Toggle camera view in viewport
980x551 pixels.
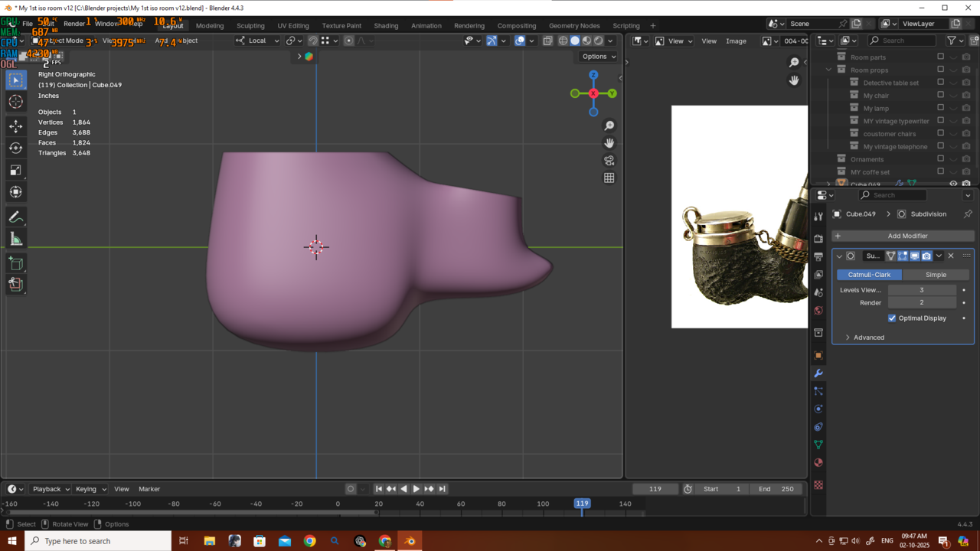coord(609,161)
